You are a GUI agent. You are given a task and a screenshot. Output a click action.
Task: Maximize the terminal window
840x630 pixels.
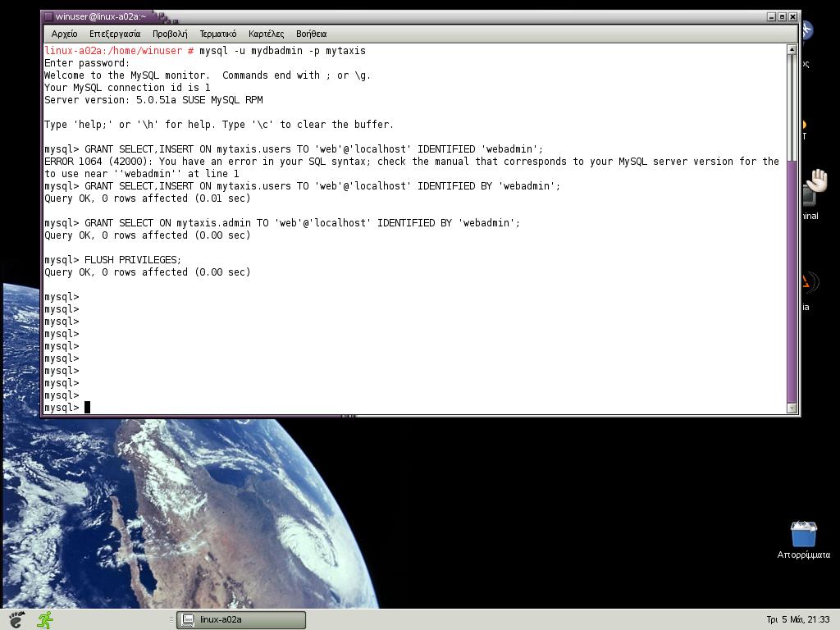[x=782, y=16]
